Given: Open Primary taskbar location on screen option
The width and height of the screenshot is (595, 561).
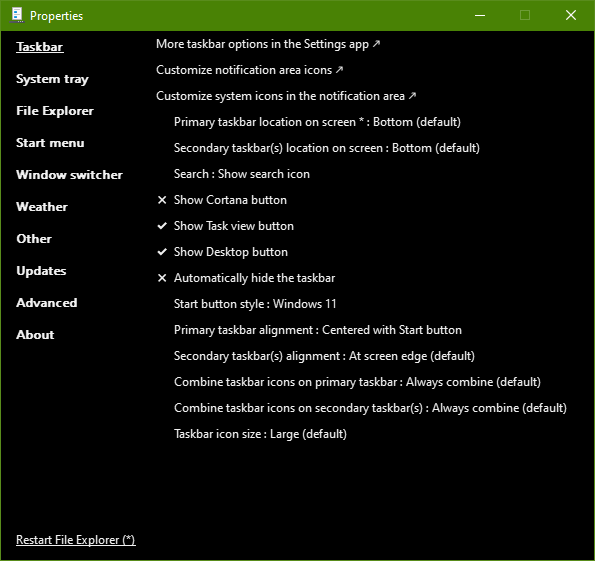Looking at the screenshot, I should (317, 122).
